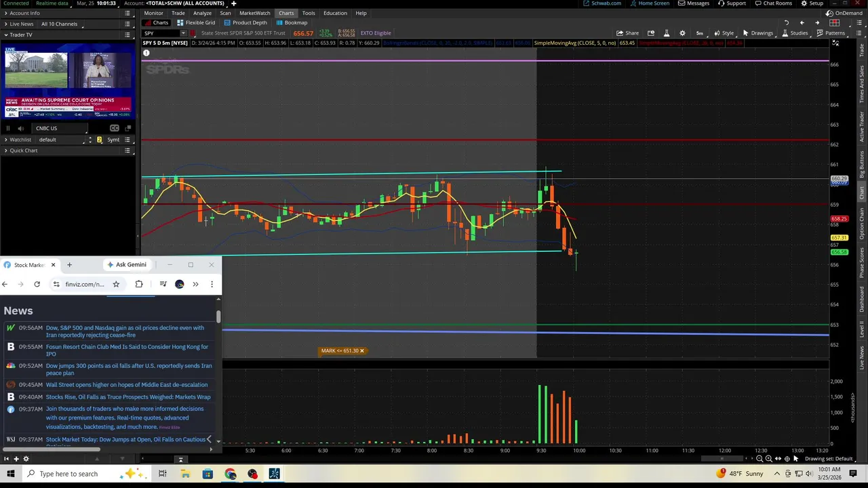The width and height of the screenshot is (868, 488).
Task: Select the Bookmap subtab
Action: coord(292,22)
